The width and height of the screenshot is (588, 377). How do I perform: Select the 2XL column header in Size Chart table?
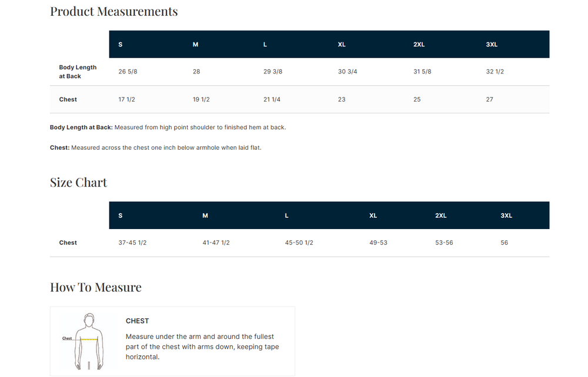pyautogui.click(x=441, y=216)
